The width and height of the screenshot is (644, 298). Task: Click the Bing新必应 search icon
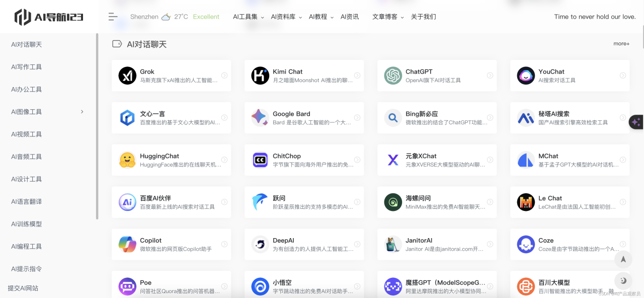(393, 118)
